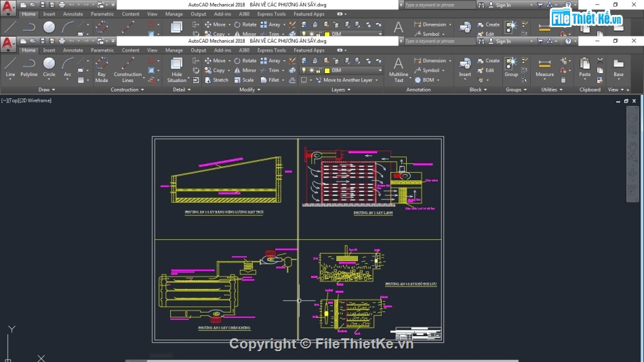Image resolution: width=644 pixels, height=362 pixels.
Task: Click the New drawing icon in front window toolbar
Action: [x=23, y=41]
